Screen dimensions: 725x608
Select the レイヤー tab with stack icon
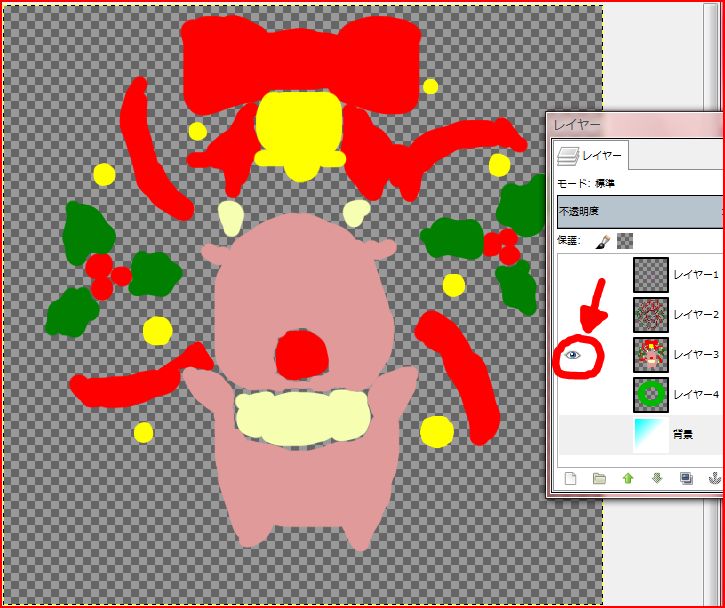tap(591, 155)
